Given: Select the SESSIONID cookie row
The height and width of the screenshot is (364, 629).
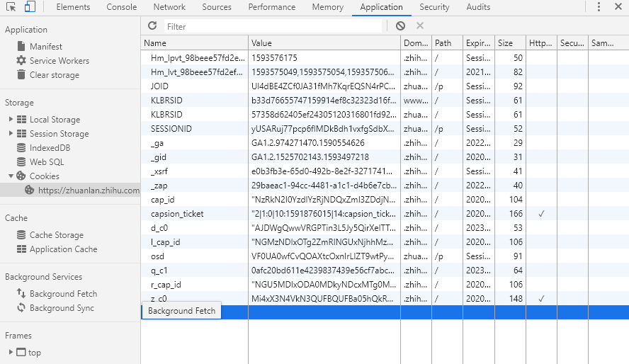Looking at the screenshot, I should (385, 129).
